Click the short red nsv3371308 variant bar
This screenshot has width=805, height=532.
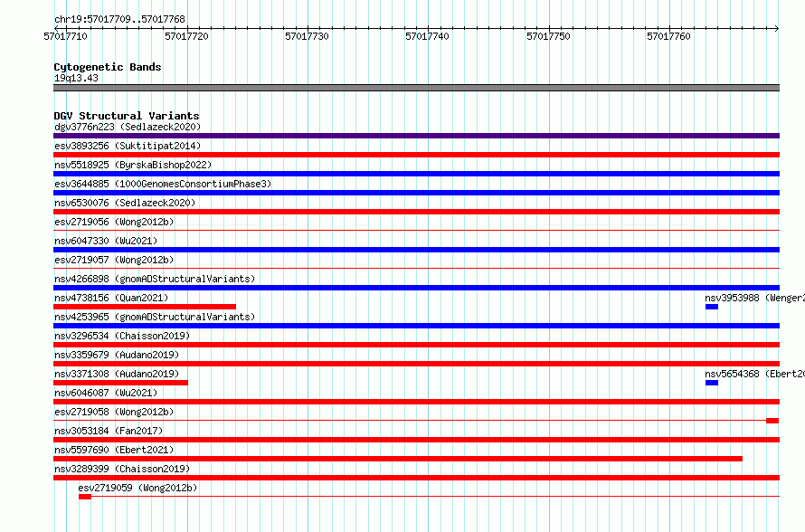[x=120, y=383]
